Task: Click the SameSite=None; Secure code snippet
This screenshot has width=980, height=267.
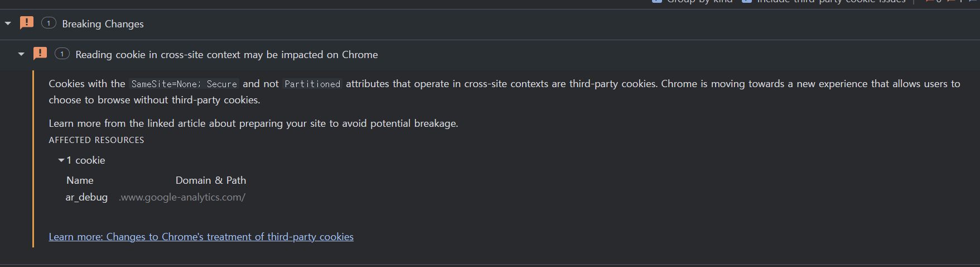Action: tap(184, 84)
